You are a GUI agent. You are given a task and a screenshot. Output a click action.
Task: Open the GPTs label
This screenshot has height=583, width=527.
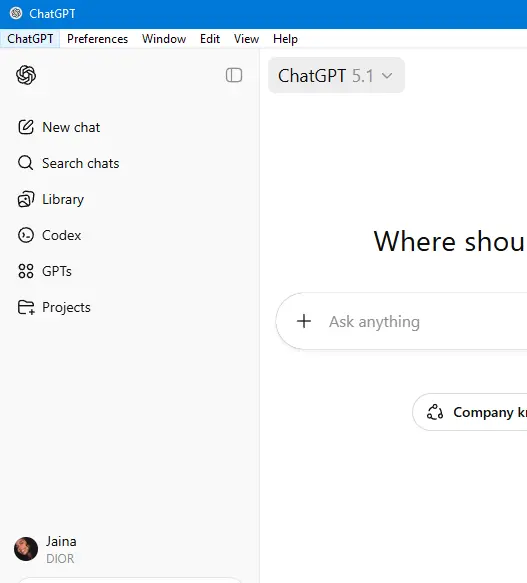57,271
